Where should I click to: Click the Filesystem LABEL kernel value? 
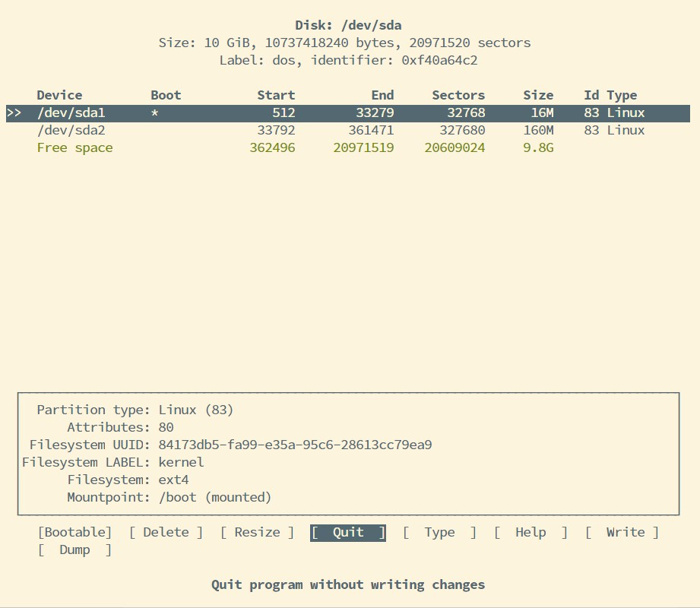(x=181, y=463)
